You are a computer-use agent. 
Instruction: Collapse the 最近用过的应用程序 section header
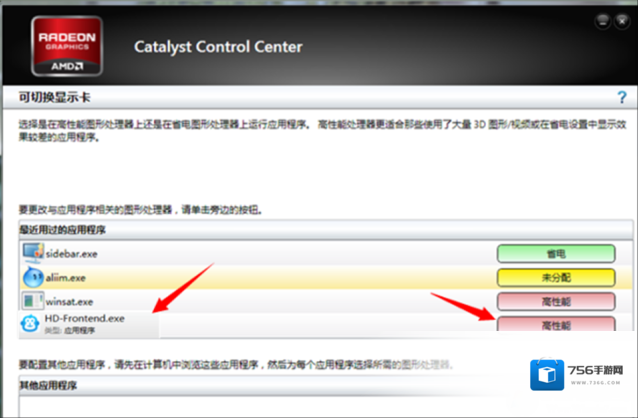(326, 230)
